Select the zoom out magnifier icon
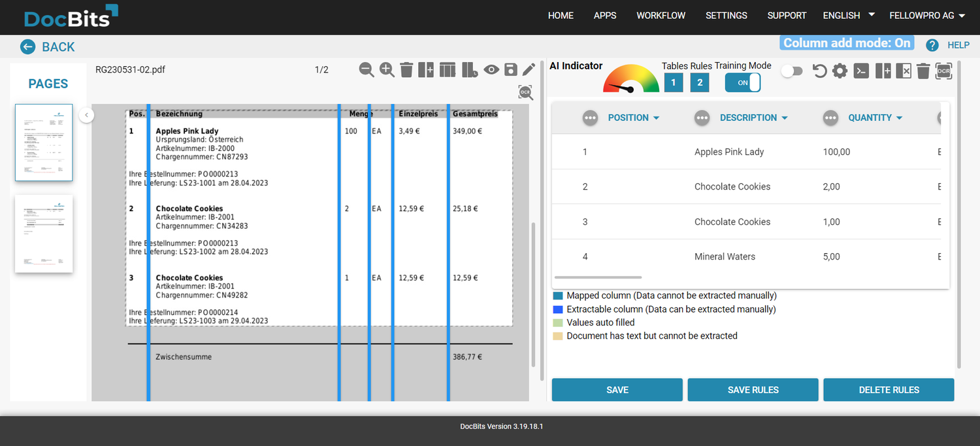Screen dimensions: 980x446 tap(367, 70)
